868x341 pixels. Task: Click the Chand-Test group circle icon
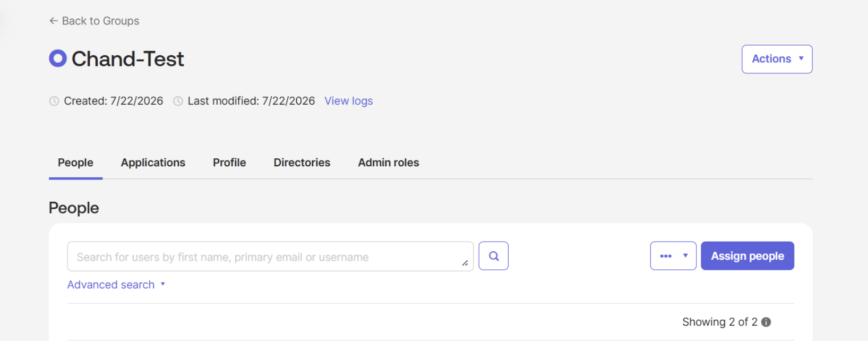58,58
